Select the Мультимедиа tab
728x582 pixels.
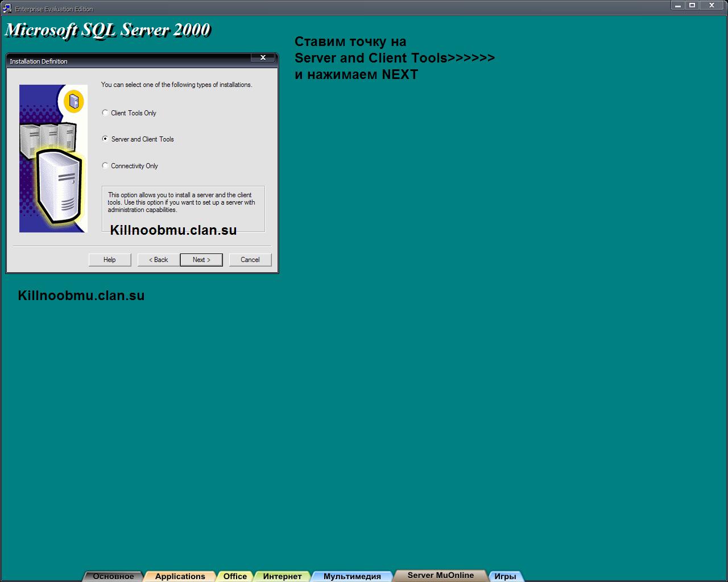tap(352, 576)
